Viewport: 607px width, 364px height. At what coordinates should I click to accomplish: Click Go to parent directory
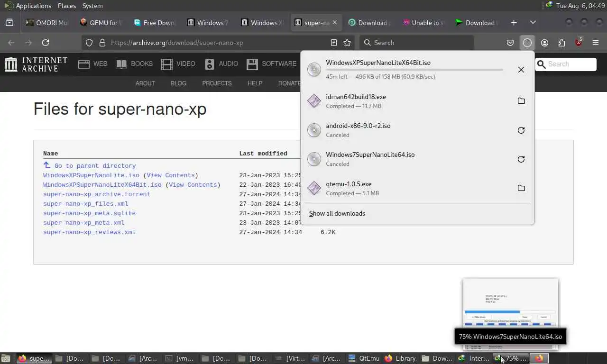pyautogui.click(x=95, y=166)
